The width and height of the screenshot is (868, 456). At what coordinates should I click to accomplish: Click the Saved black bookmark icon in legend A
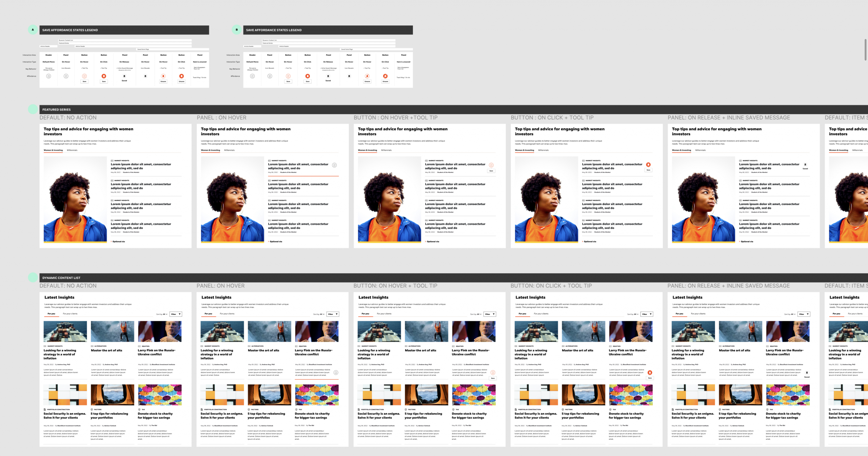tap(124, 76)
